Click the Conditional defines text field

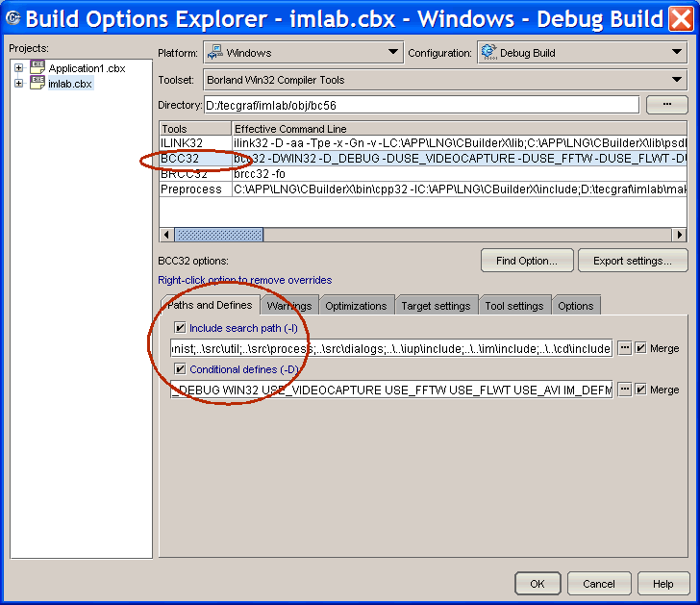[x=391, y=390]
